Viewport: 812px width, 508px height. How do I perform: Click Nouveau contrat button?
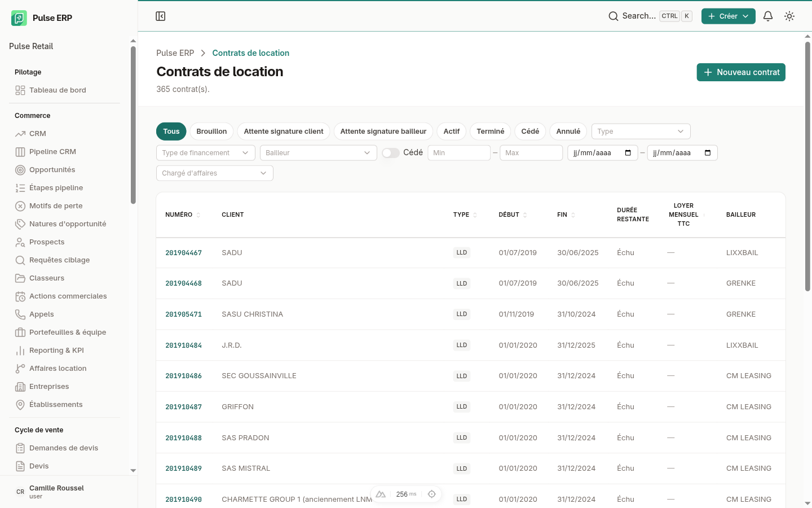[x=741, y=72]
